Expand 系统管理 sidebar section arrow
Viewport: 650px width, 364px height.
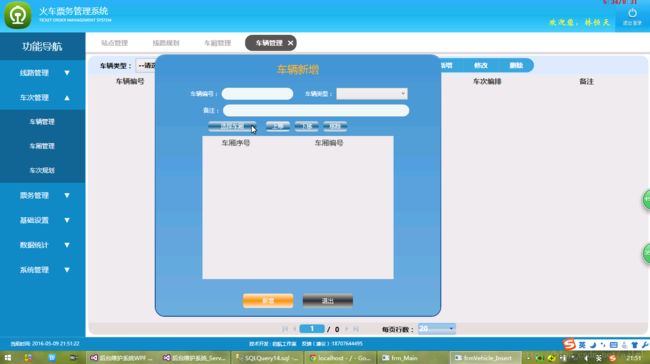click(x=67, y=270)
